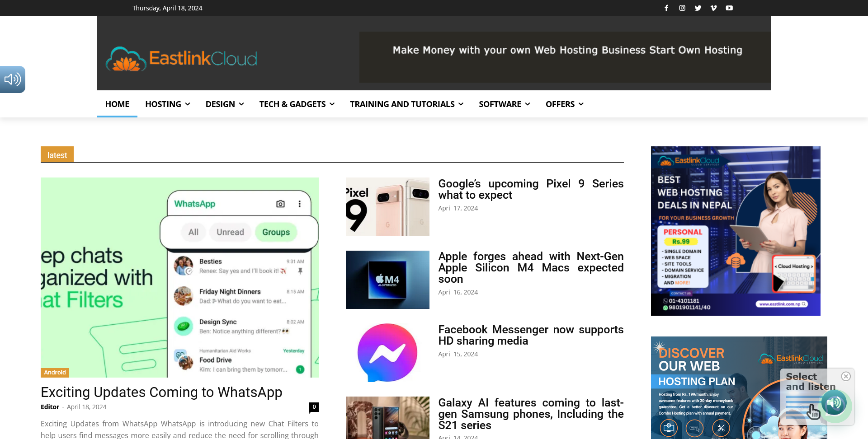Open the Training and Tutorials menu
This screenshot has height=439, width=868.
(x=406, y=104)
